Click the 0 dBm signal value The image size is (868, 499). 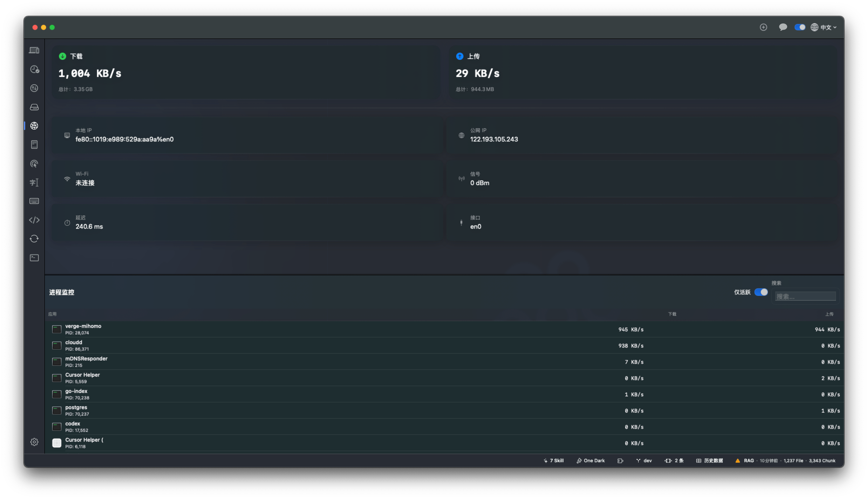click(479, 183)
